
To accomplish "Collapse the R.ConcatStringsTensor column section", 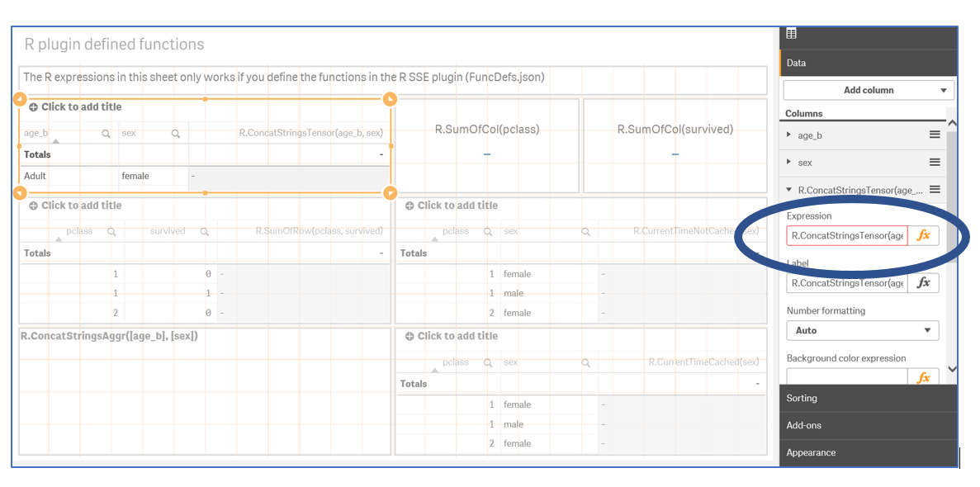I will click(x=789, y=190).
